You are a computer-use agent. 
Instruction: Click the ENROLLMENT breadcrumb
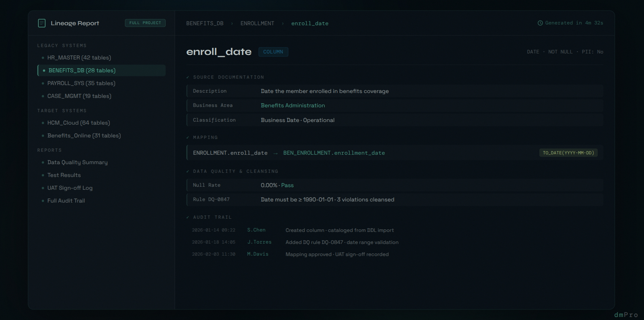(x=257, y=23)
